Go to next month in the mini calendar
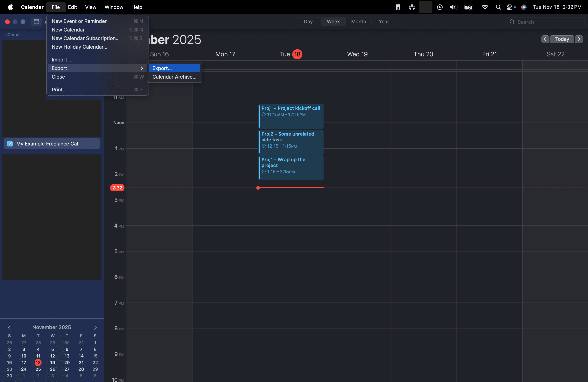Viewport: 588px width, 382px height. [x=95, y=327]
